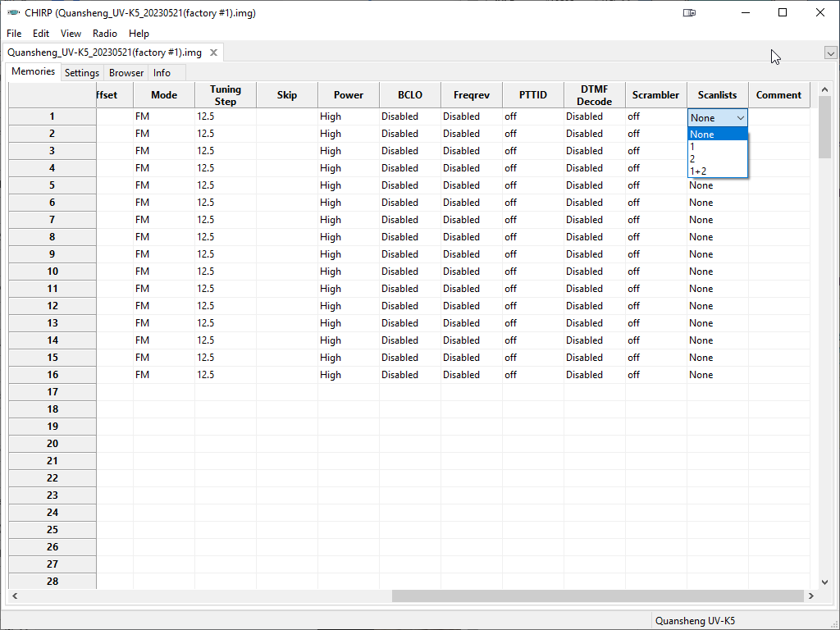The image size is (840, 630).
Task: Click the Skip column header
Action: coord(287,95)
